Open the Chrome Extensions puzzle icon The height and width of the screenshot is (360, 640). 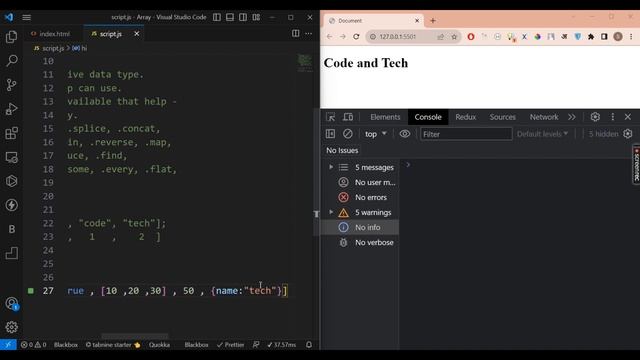(591, 37)
